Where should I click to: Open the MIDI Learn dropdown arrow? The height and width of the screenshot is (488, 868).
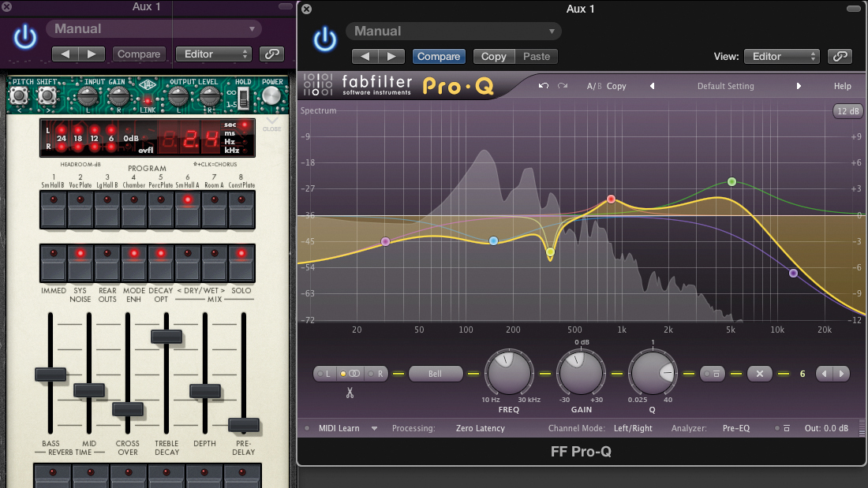374,428
